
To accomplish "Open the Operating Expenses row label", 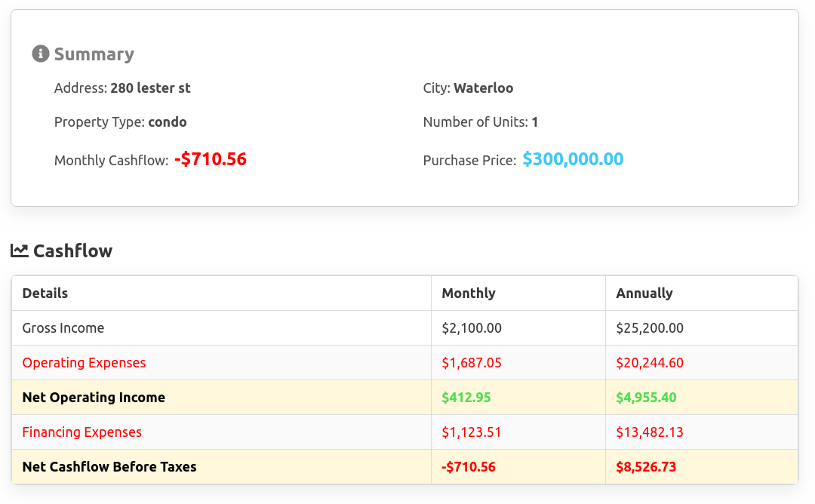I will 84,363.
